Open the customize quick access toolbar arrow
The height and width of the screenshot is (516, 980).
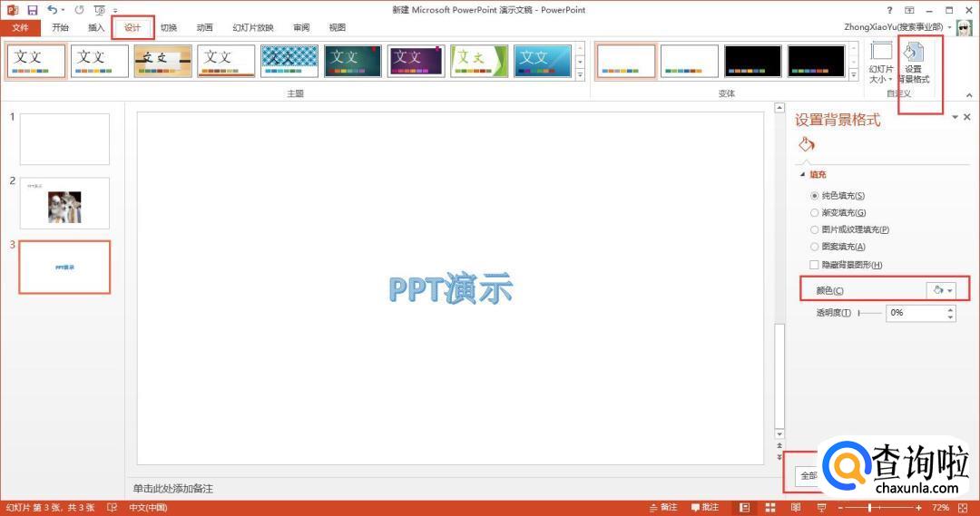click(115, 11)
